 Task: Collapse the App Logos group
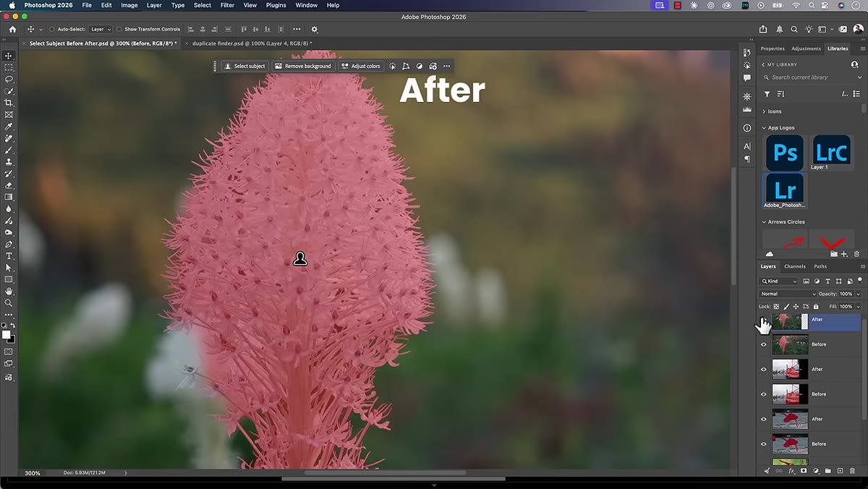pyautogui.click(x=764, y=128)
